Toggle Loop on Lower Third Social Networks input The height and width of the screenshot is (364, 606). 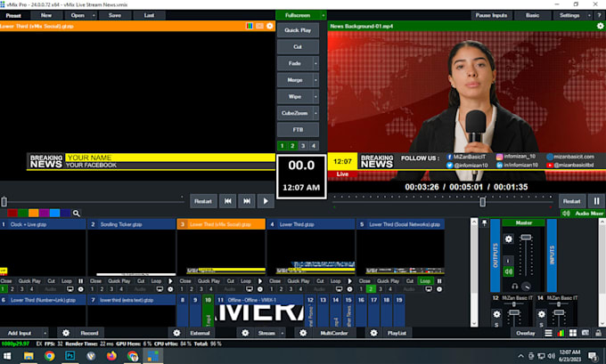(425, 280)
